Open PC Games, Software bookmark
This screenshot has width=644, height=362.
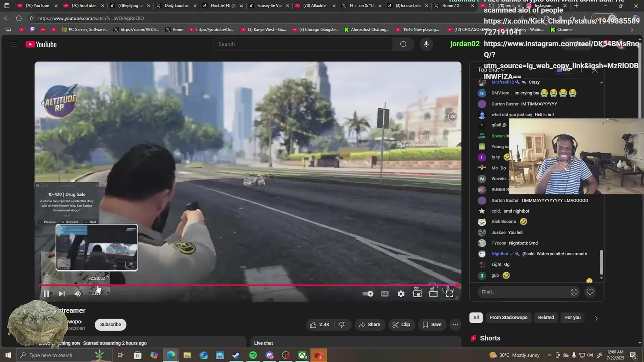click(85, 30)
